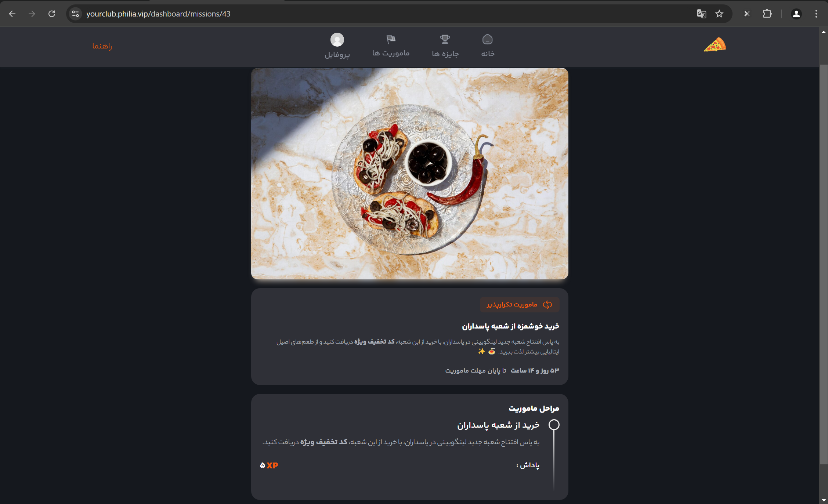Click the ماموریت ها menu label
The height and width of the screenshot is (504, 828).
tap(391, 53)
